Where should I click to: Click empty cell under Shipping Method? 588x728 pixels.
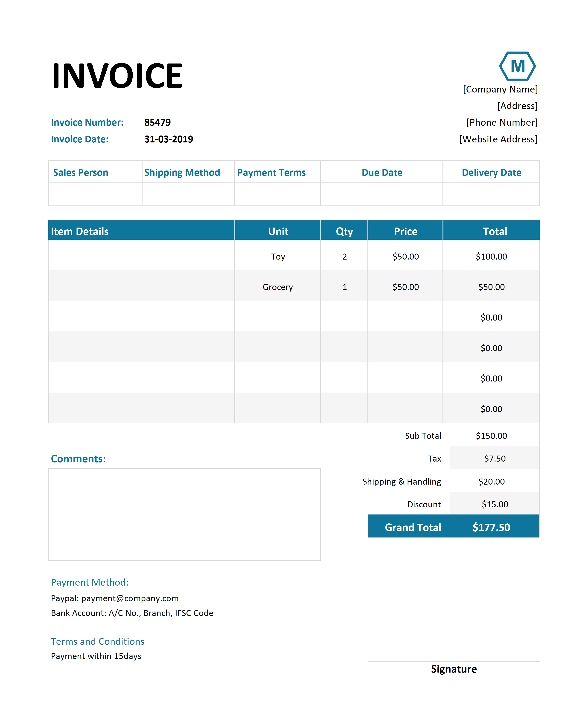[x=188, y=195]
